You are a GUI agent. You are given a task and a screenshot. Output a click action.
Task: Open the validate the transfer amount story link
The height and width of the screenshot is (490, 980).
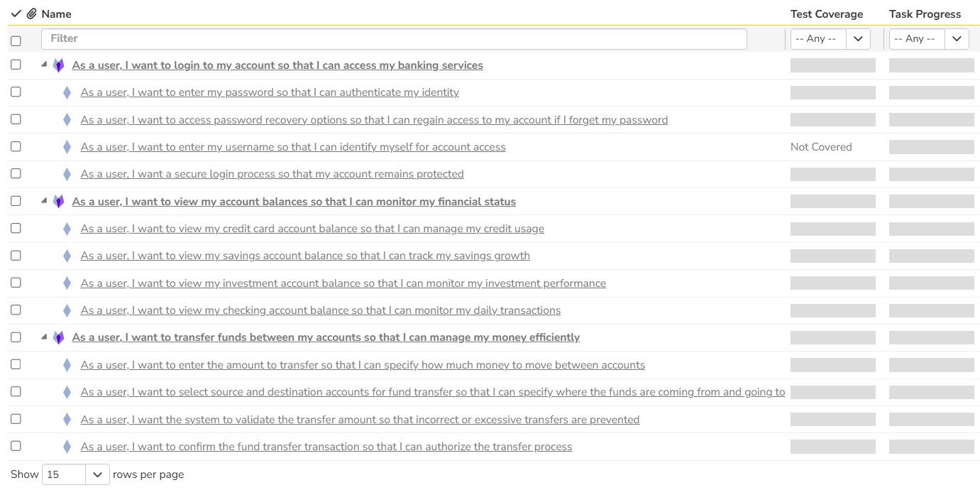pos(360,420)
